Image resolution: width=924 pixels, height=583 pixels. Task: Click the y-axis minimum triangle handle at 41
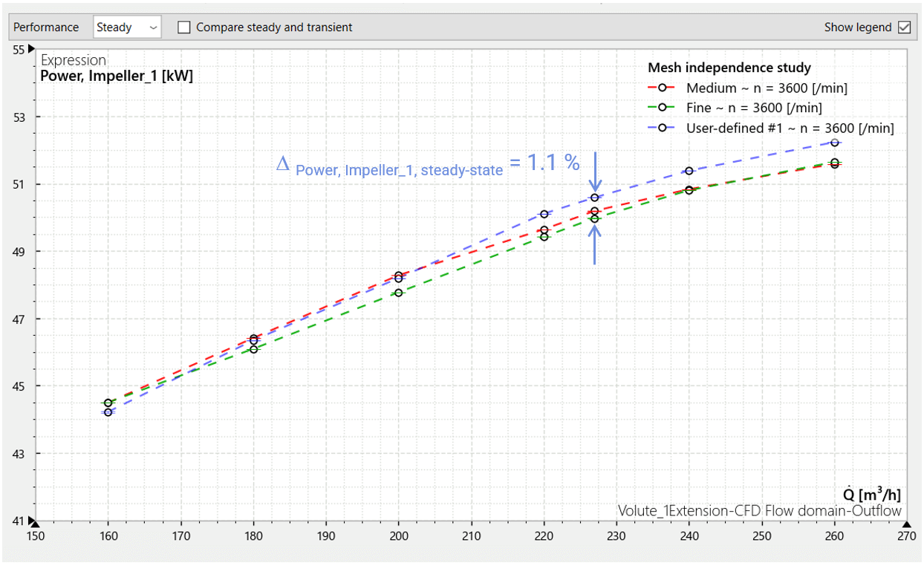click(x=32, y=520)
